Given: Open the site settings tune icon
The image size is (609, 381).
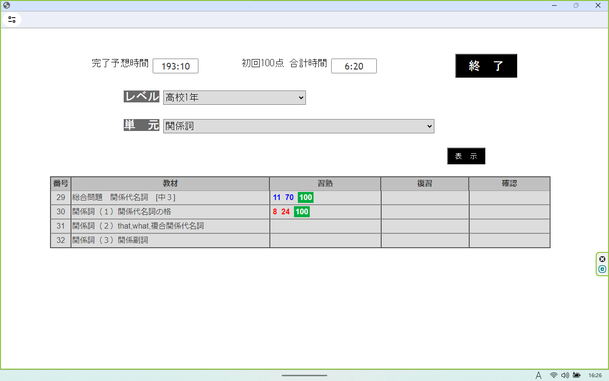Looking at the screenshot, I should pos(12,19).
